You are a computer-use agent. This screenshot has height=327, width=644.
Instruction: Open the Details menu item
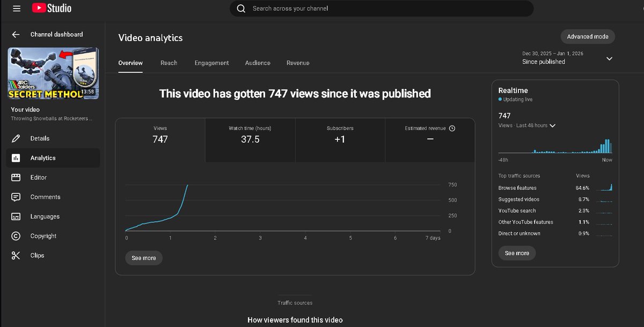point(53,138)
